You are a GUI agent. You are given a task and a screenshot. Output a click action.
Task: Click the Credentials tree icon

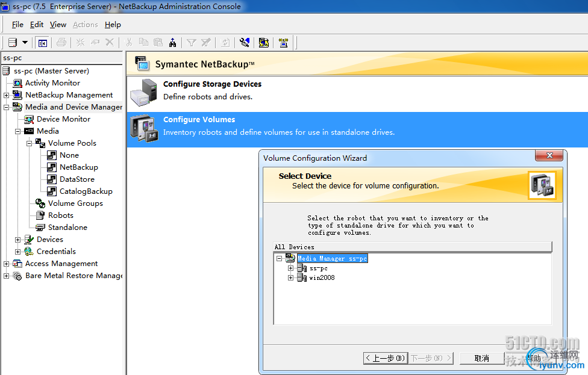[29, 252]
